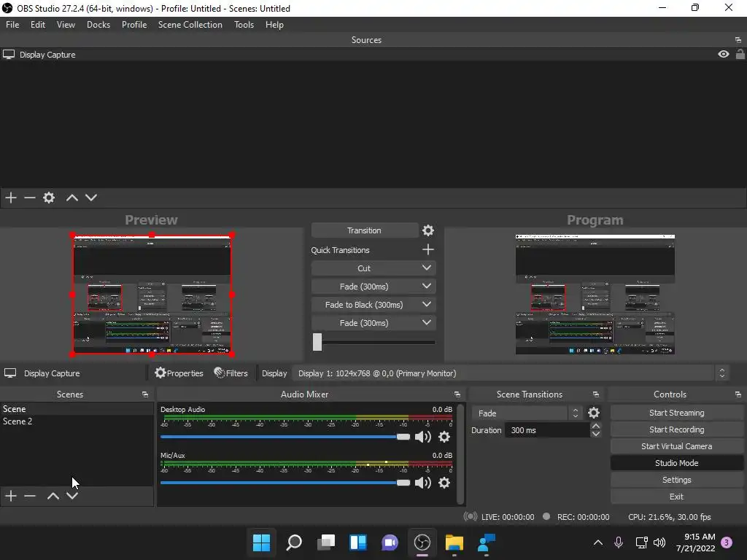The height and width of the screenshot is (560, 747).
Task: Open the Display 1: 1024x768 dropdown
Action: point(510,373)
